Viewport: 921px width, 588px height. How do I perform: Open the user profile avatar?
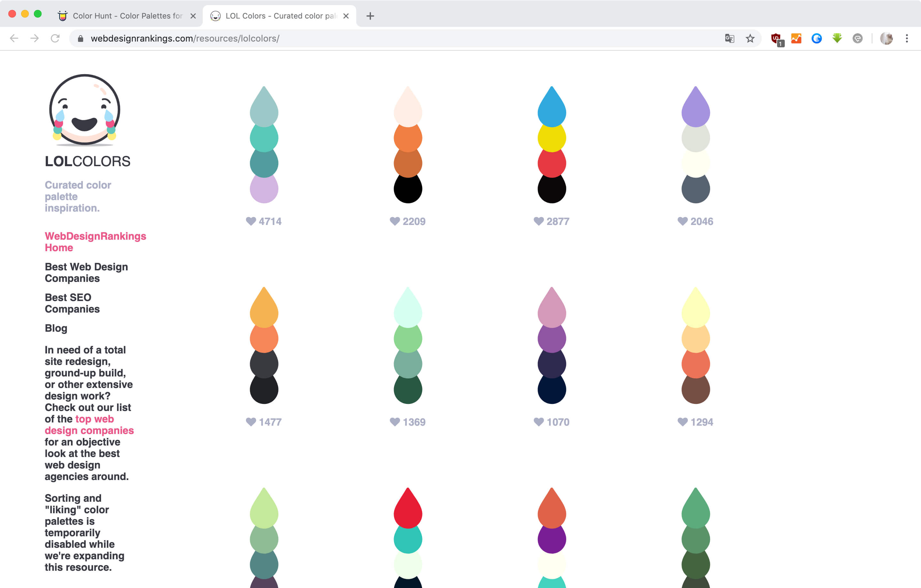pos(886,38)
